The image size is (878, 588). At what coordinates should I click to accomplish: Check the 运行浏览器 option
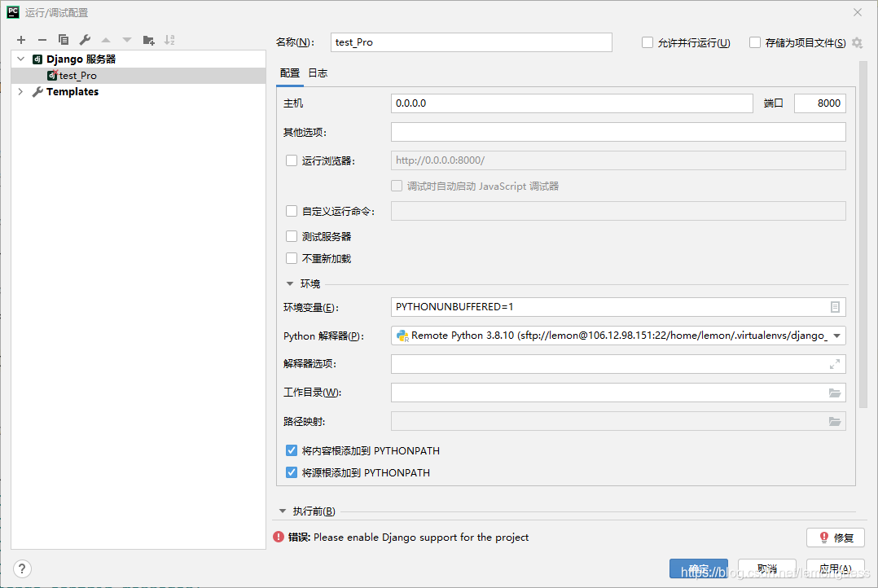[x=292, y=160]
